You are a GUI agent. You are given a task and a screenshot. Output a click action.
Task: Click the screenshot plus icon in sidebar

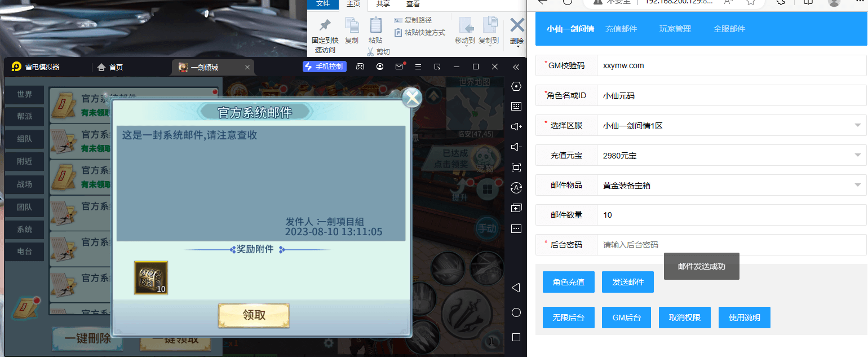[516, 208]
